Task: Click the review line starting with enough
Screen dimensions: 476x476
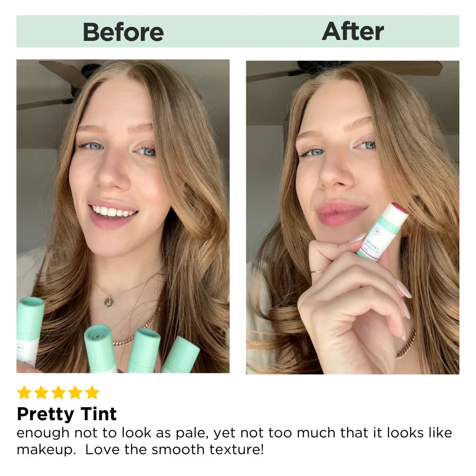Action: (234, 433)
